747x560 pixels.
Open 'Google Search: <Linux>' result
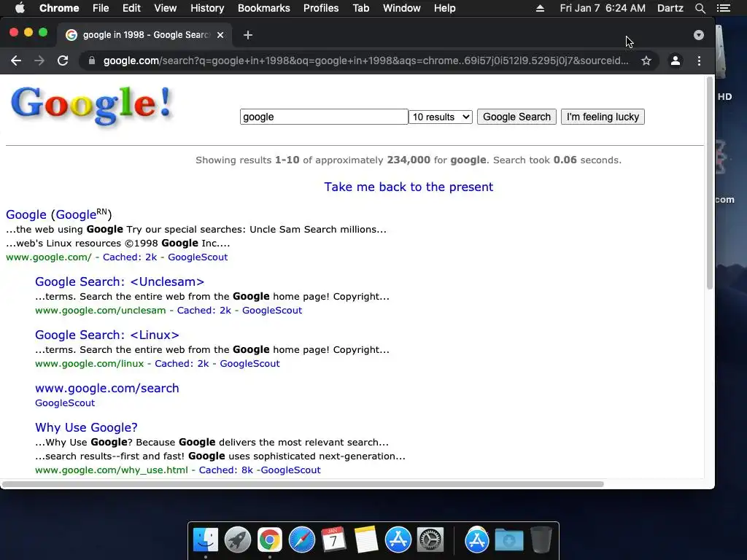coord(107,335)
